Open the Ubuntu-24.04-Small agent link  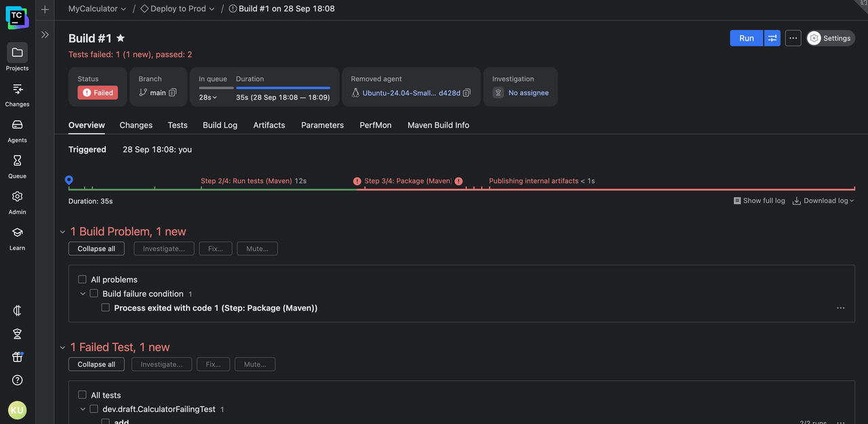[399, 93]
